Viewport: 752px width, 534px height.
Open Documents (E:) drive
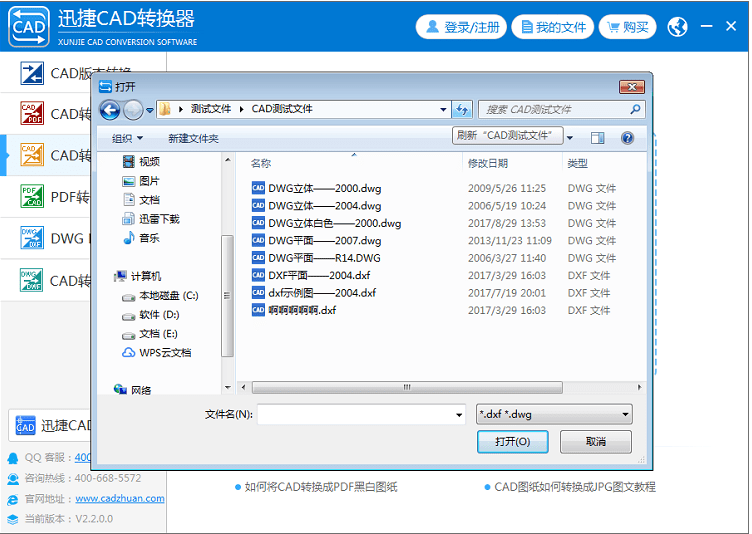pyautogui.click(x=150, y=333)
